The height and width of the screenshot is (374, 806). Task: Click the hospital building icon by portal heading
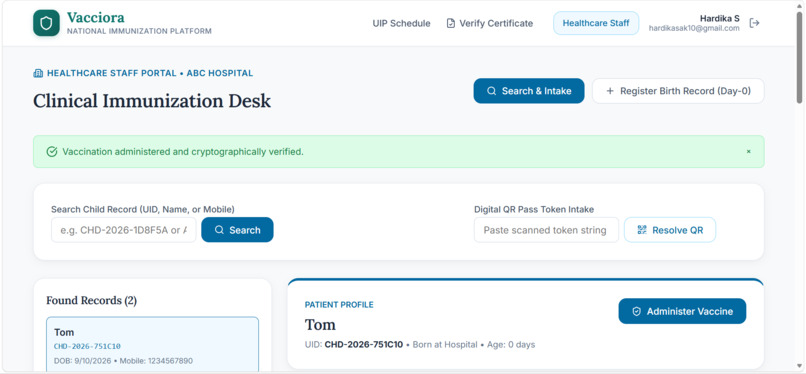tap(38, 73)
